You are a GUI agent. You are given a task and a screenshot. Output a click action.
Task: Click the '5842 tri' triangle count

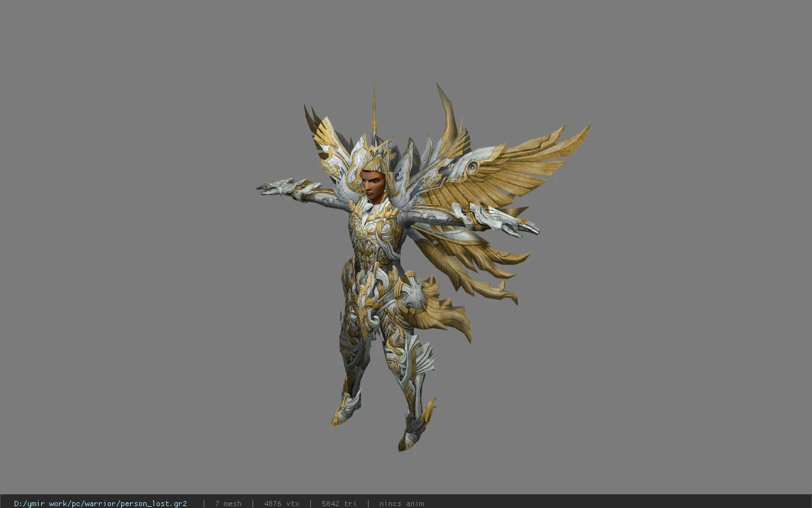(339, 504)
